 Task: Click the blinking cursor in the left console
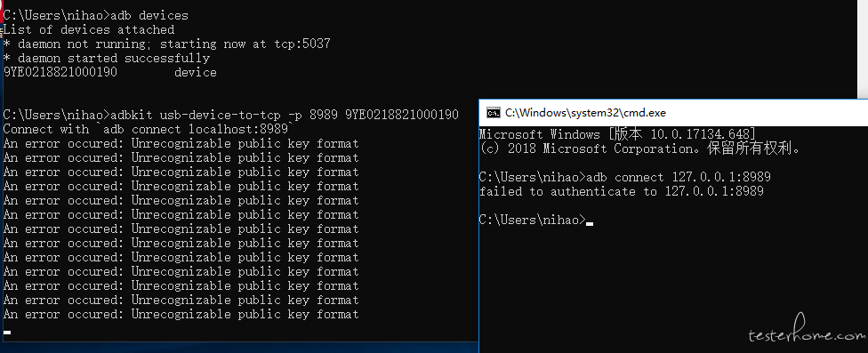[7, 333]
